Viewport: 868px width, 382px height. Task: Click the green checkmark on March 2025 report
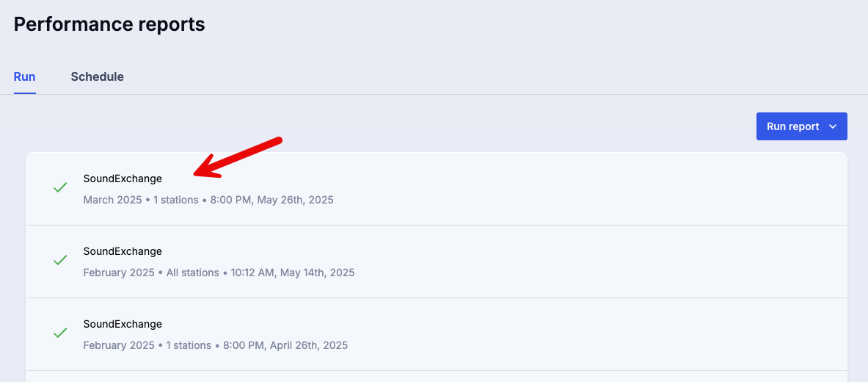coord(60,188)
